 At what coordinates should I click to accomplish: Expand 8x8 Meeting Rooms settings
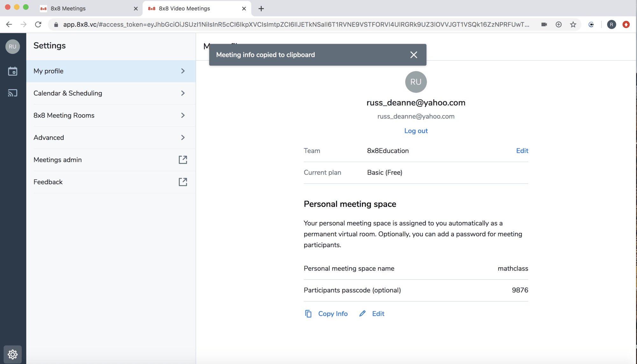(183, 115)
